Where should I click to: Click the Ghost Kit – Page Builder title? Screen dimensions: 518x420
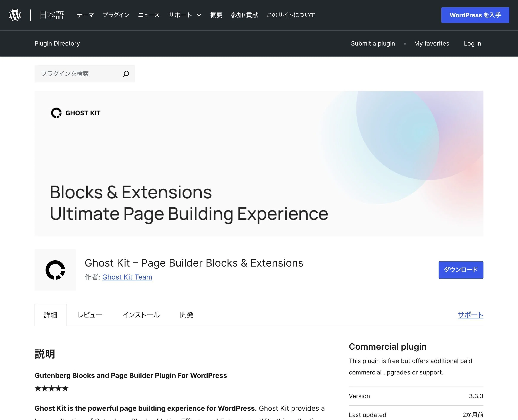coord(194,263)
